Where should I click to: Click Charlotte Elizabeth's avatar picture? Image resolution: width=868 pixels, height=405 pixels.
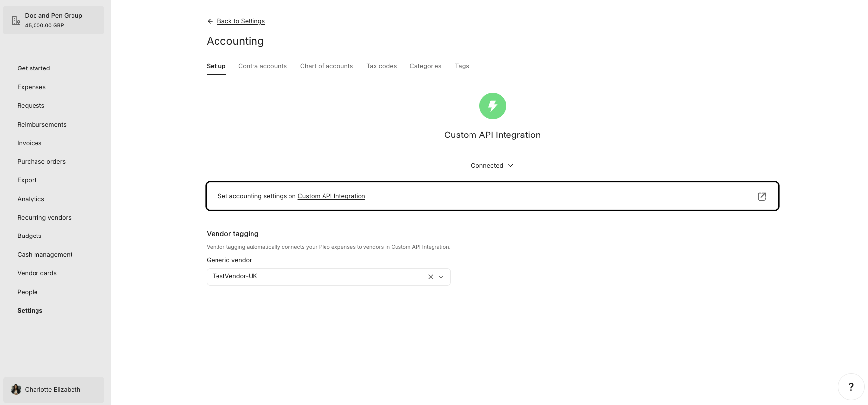16,389
